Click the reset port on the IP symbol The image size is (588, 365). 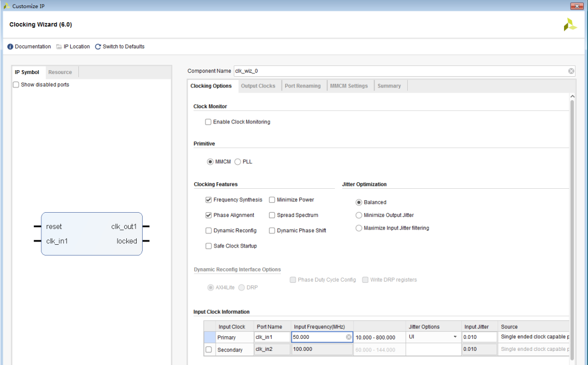point(54,226)
